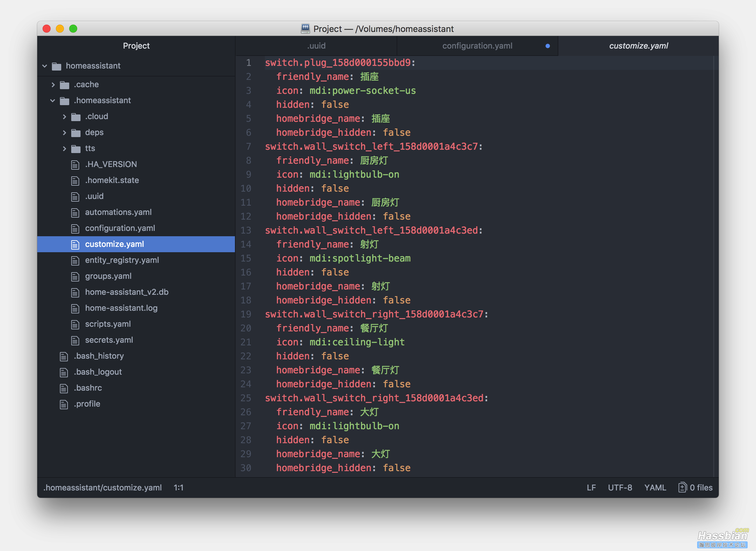Click the automations.yaml file icon

[75, 213]
